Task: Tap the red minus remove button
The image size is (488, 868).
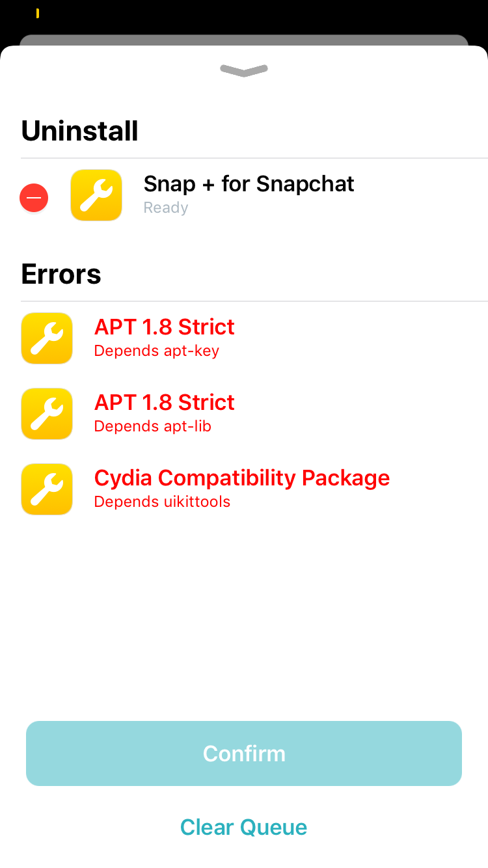Action: [x=34, y=198]
